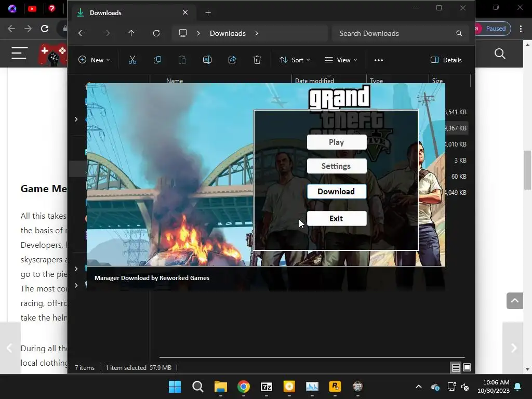Expand chevron after Downloads in address bar

[x=257, y=33]
